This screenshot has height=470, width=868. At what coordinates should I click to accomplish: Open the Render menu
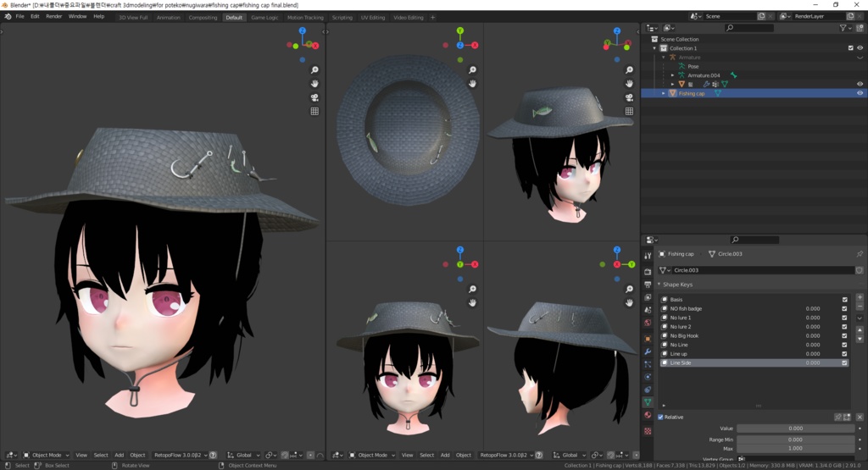tap(53, 16)
